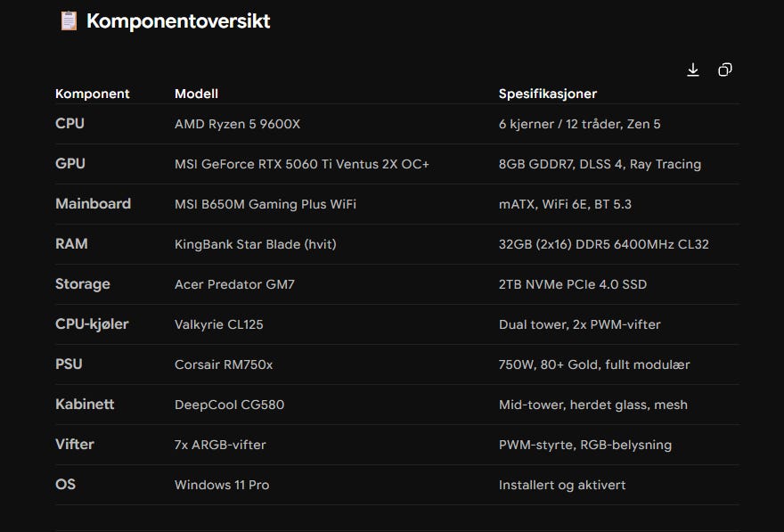Select the AMD Ryzen 5 9600X cell

pos(238,124)
